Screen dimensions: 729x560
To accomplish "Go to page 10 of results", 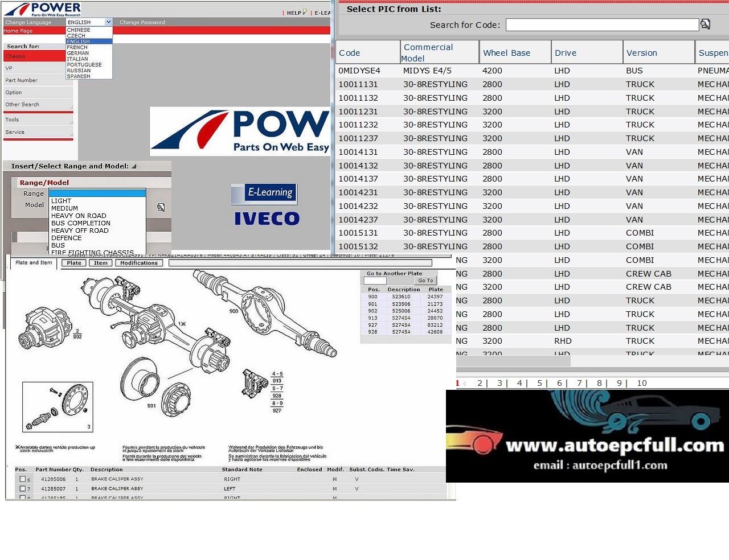I will click(642, 383).
